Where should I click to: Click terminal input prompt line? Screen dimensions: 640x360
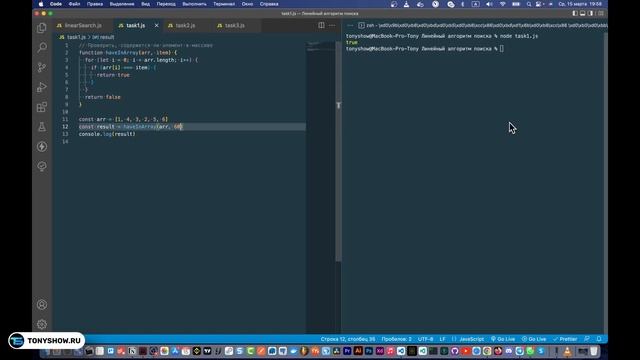point(424,49)
